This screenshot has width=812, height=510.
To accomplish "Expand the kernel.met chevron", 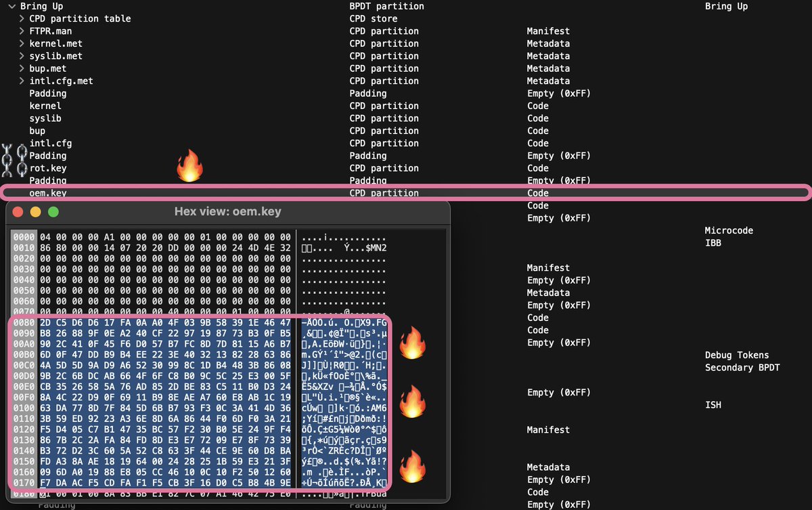I will pos(22,43).
